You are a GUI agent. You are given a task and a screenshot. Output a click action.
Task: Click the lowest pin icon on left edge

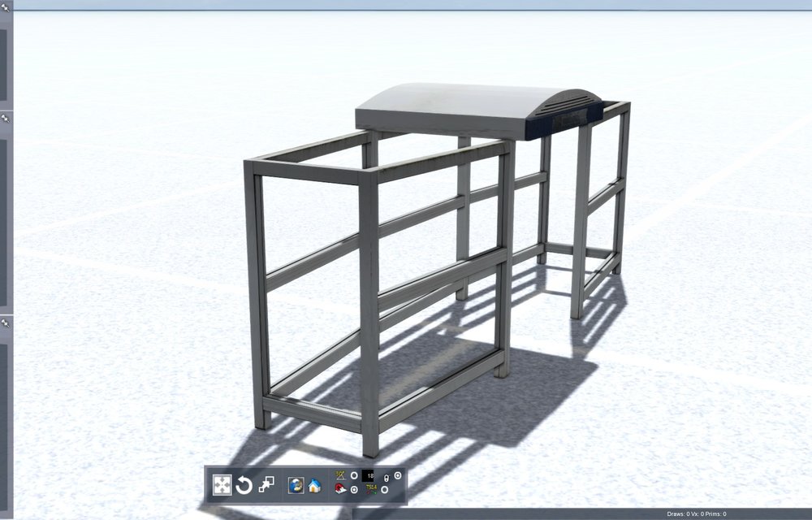point(6,323)
